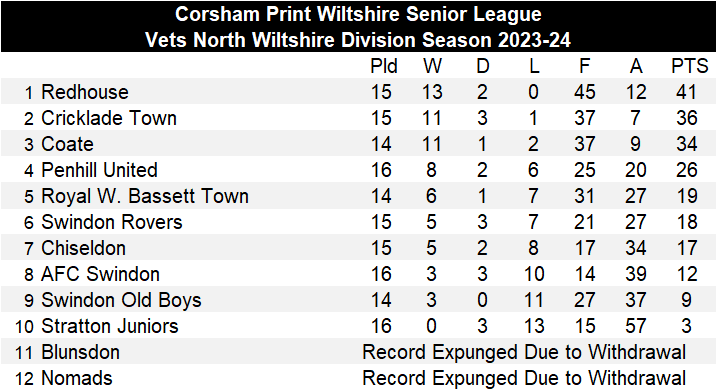Select the W column header

[x=432, y=67]
